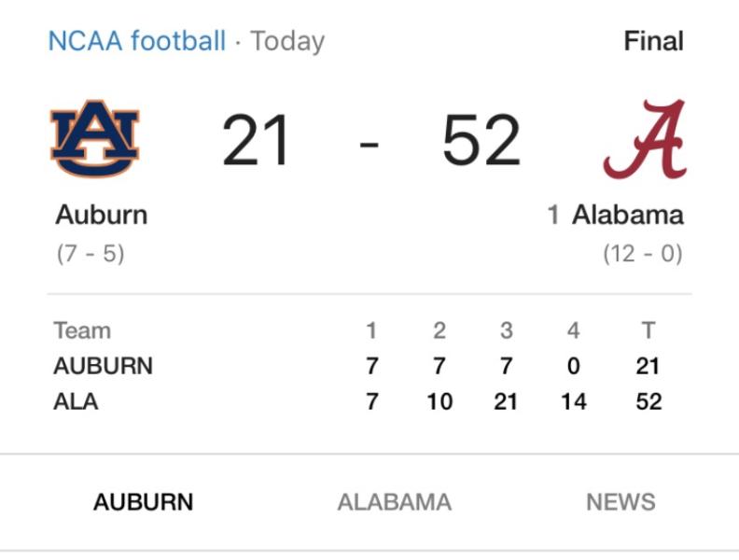Click the Auburn team name

click(102, 215)
